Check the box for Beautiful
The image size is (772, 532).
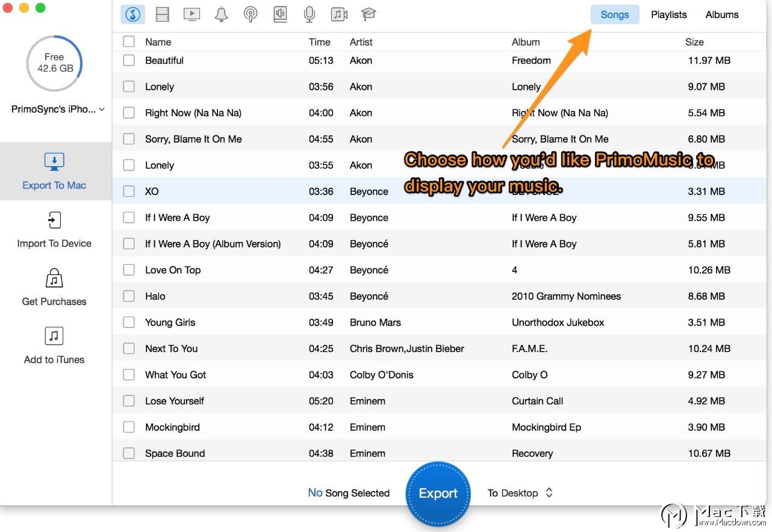[x=129, y=60]
